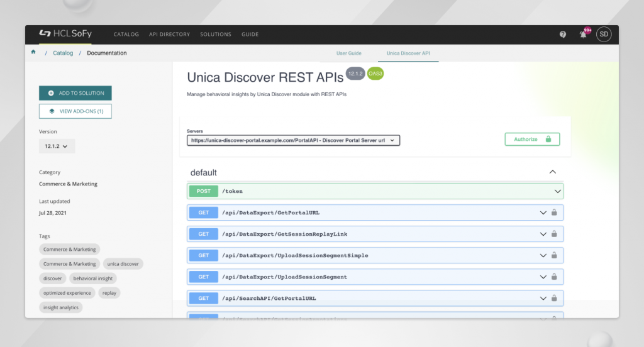The height and width of the screenshot is (347, 644).
Task: Open API DIRECTORY in top navigation
Action: 169,35
